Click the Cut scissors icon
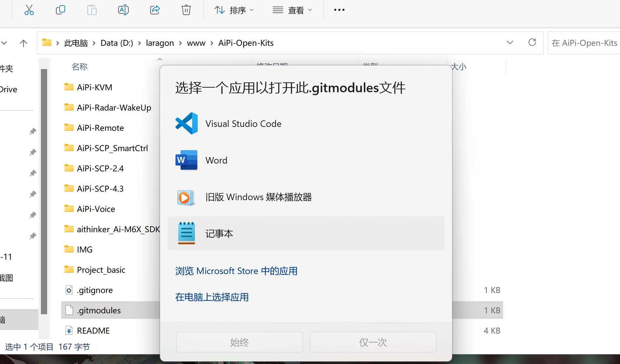 29,10
